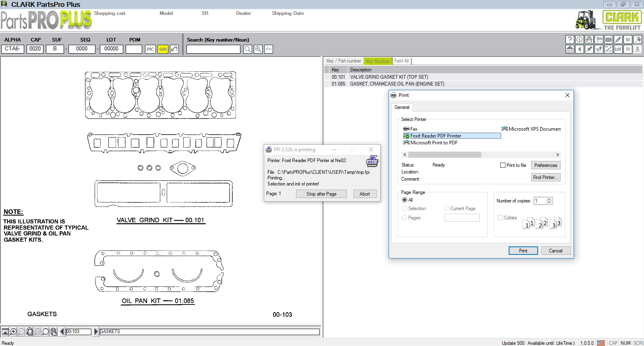The height and width of the screenshot is (346, 644).
Task: Switch to the Field Kit tab
Action: click(x=401, y=61)
